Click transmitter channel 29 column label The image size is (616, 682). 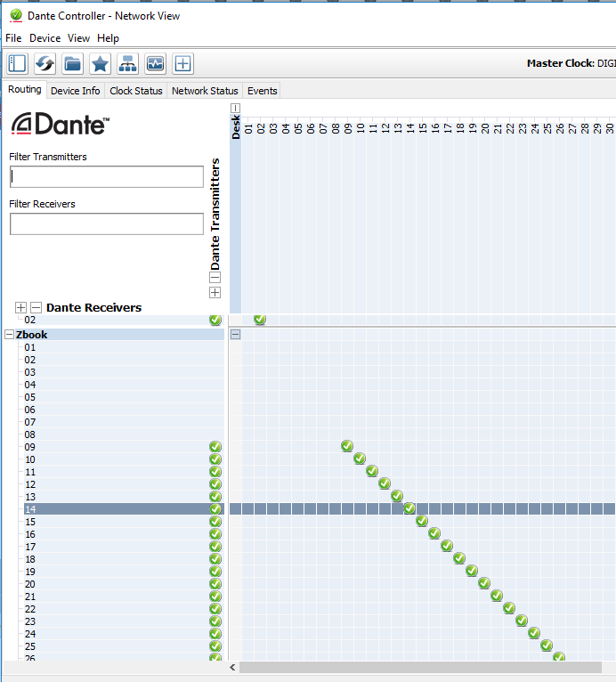point(597,128)
